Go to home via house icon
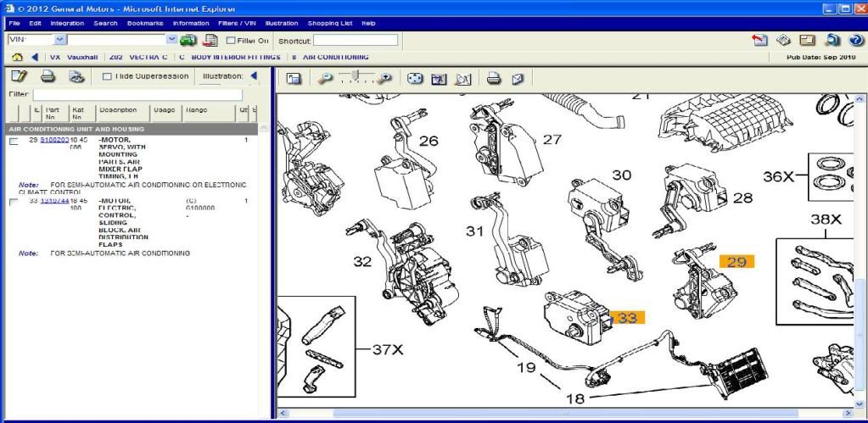This screenshot has width=868, height=423. 18,57
